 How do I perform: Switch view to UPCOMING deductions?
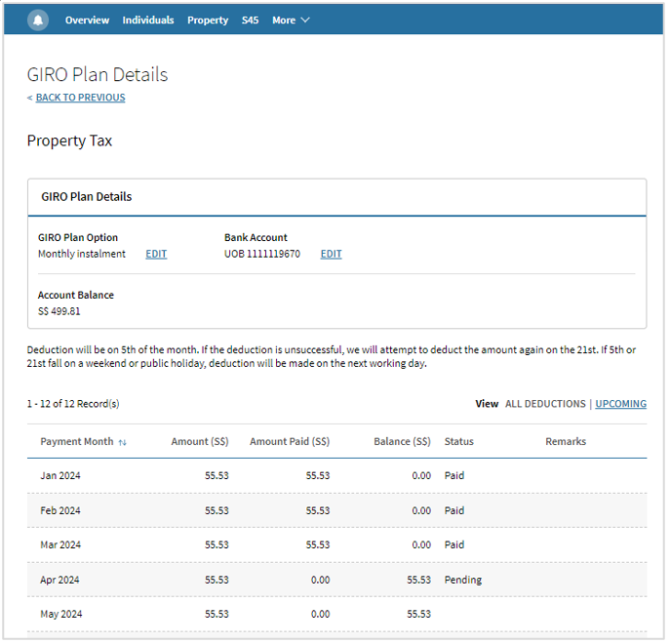pos(621,404)
